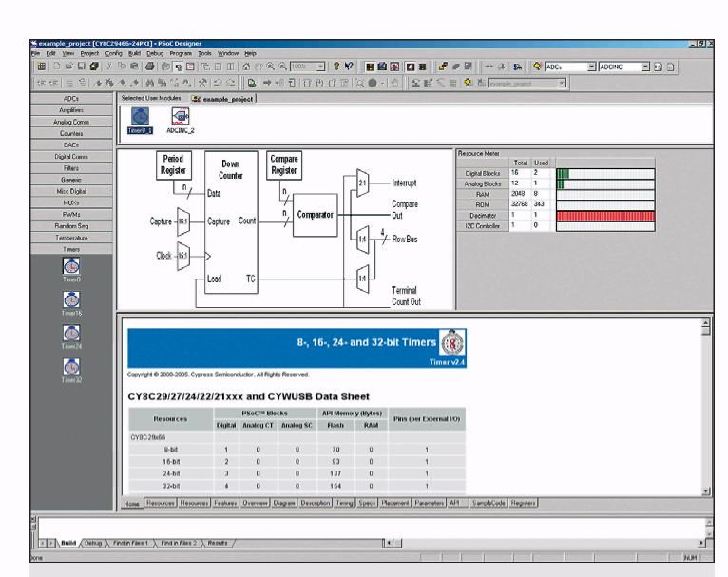Open the Program menu
The width and height of the screenshot is (728, 577).
pyautogui.click(x=181, y=54)
